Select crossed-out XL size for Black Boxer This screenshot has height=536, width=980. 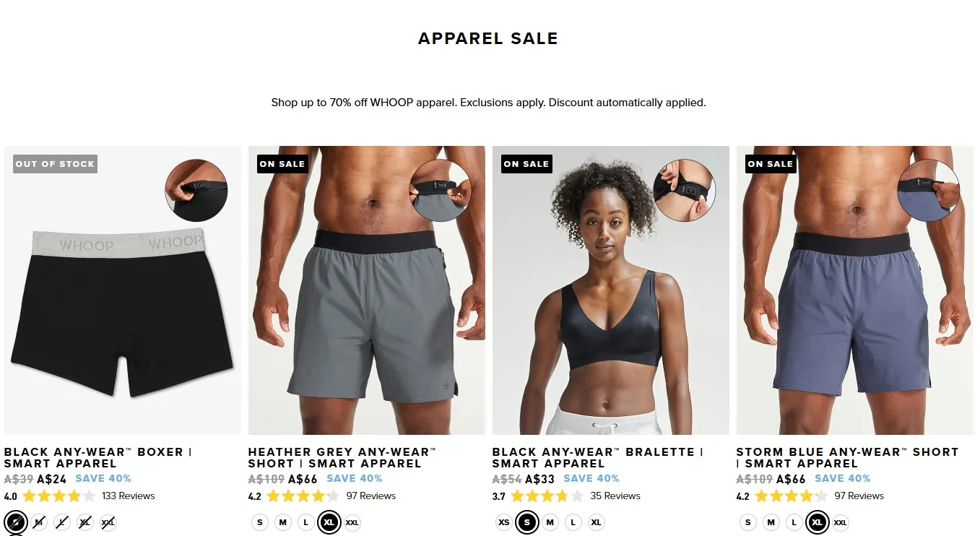click(x=85, y=522)
